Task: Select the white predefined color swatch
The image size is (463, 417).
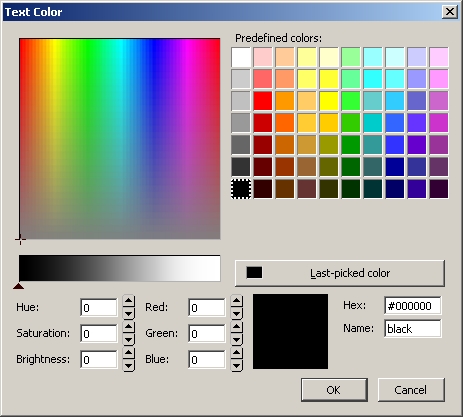Action: point(241,57)
